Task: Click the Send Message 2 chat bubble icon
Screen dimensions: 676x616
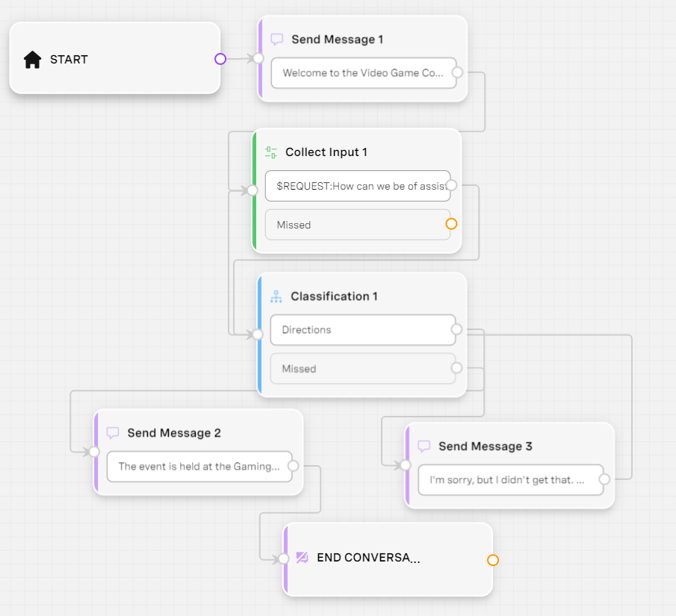Action: [113, 433]
